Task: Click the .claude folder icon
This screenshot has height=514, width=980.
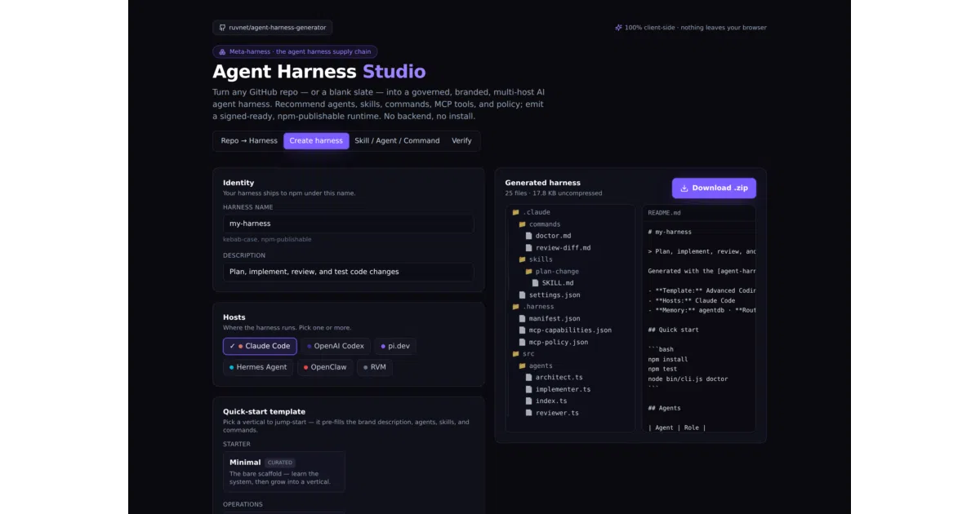Action: pyautogui.click(x=515, y=212)
